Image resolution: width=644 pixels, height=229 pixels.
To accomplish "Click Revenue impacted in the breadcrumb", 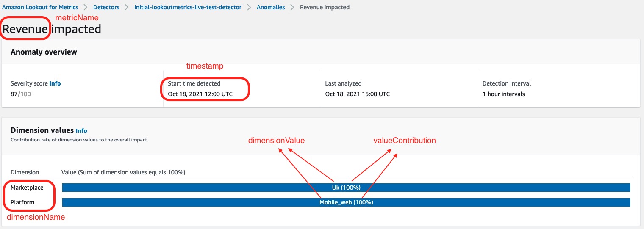I will click(325, 7).
